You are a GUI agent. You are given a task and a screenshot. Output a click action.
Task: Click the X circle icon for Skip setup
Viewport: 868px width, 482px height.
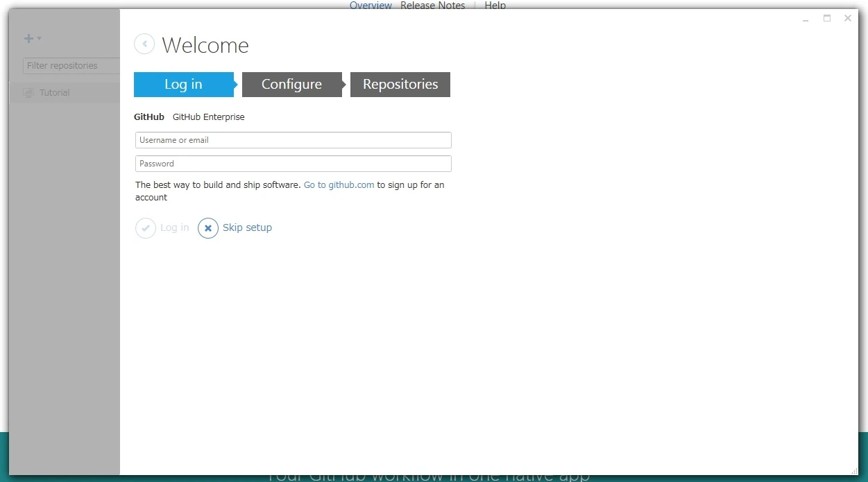(x=208, y=228)
